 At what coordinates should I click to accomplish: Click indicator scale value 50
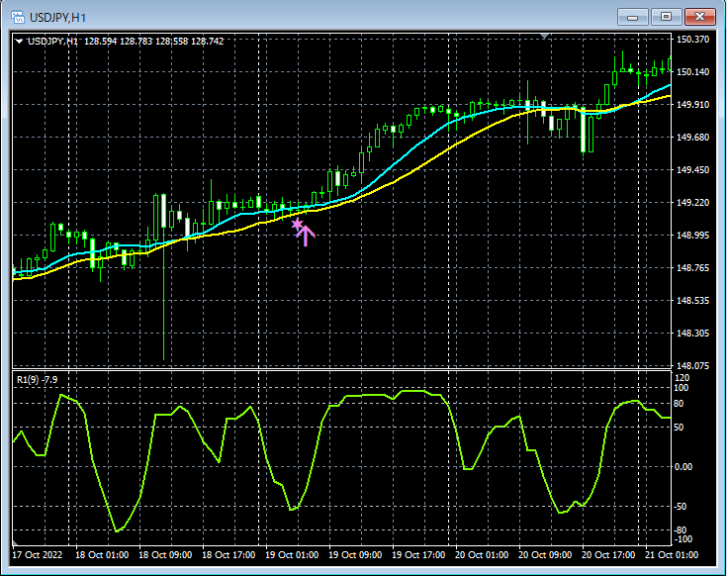click(679, 428)
